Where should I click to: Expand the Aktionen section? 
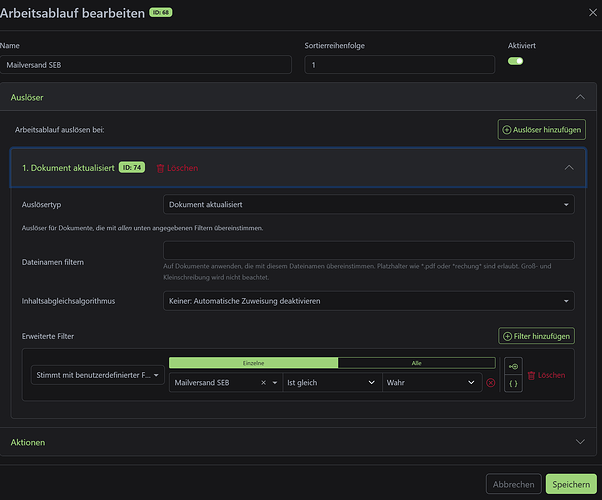click(x=579, y=441)
